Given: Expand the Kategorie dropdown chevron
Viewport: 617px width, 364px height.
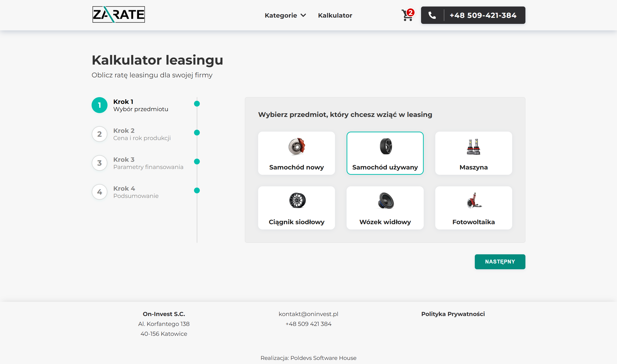Looking at the screenshot, I should pyautogui.click(x=303, y=15).
